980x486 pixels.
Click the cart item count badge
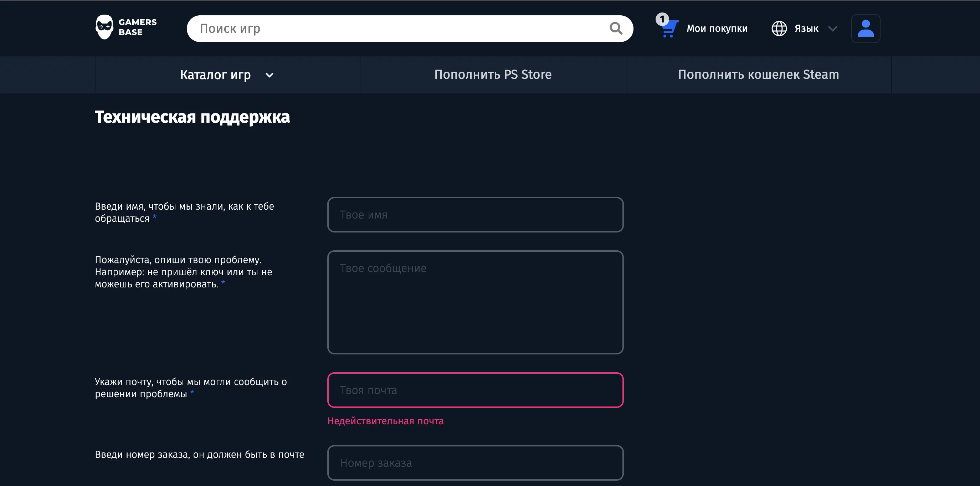[662, 19]
